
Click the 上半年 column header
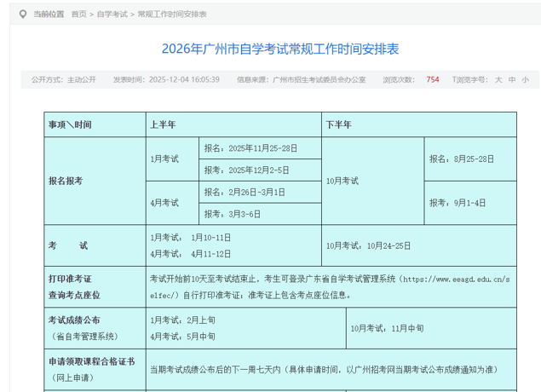click(163, 124)
